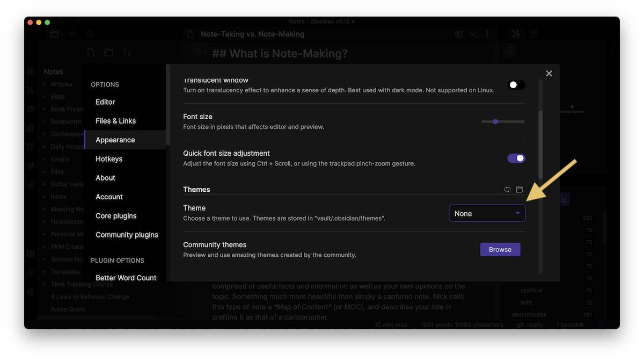The width and height of the screenshot is (644, 361).
Task: Create a new note icon
Action: [x=91, y=52]
